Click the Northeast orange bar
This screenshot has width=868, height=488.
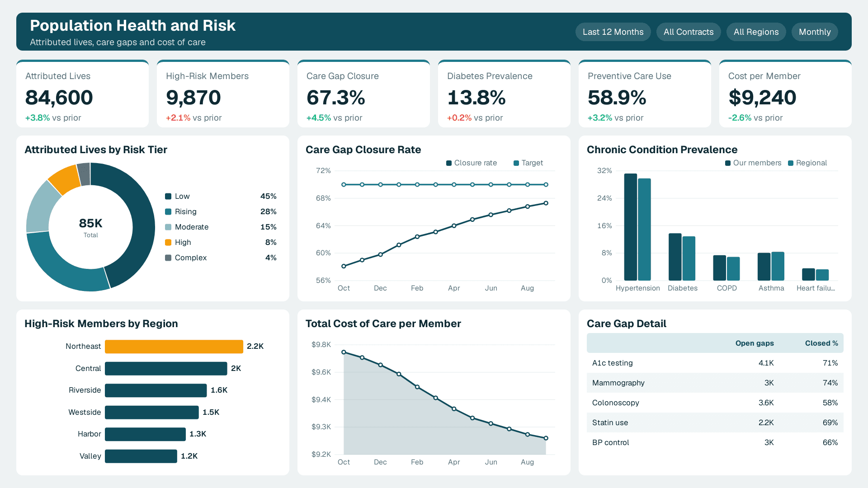tap(174, 347)
